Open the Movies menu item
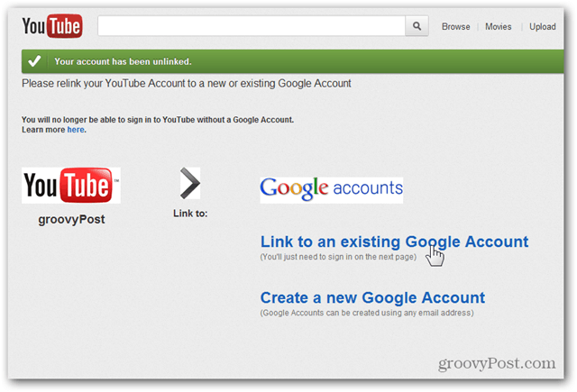The height and width of the screenshot is (392, 577). pos(498,27)
